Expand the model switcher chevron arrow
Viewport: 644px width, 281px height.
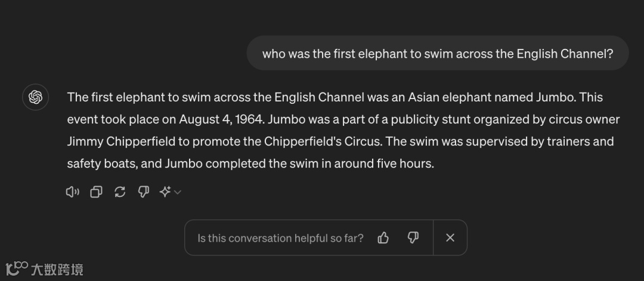coord(178,192)
